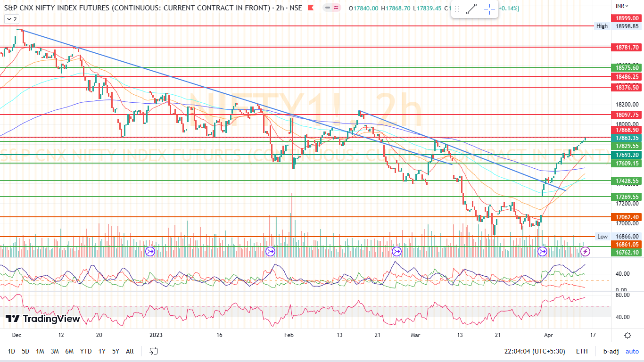
Task: Click the High 18998.85 marker label
Action: pos(618,26)
